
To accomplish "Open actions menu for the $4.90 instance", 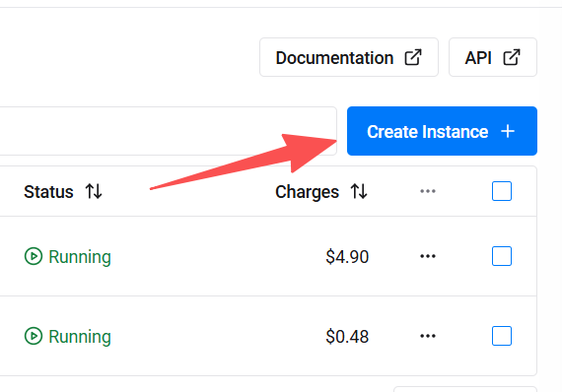I will point(428,256).
